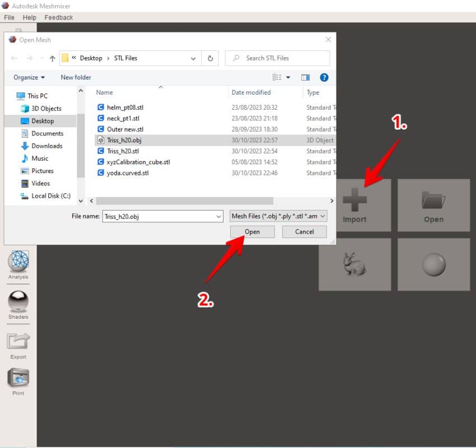Click the help question mark in the dialog
The image size is (476, 448).
(x=324, y=77)
